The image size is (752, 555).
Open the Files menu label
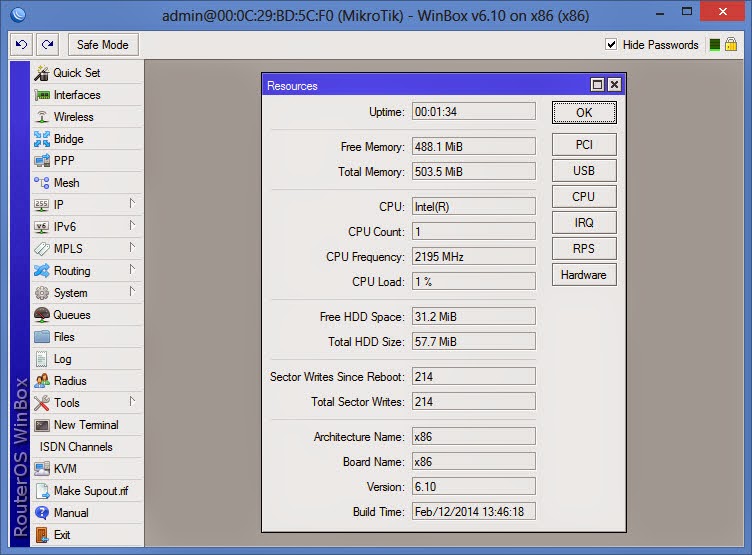pos(64,337)
